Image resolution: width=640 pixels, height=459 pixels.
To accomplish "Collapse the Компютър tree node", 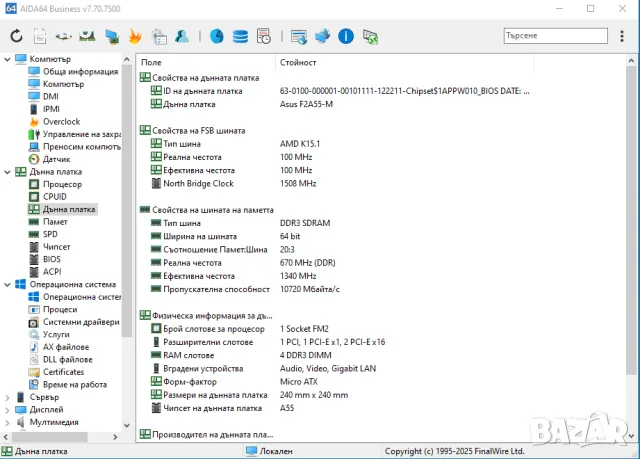I will [x=7, y=59].
